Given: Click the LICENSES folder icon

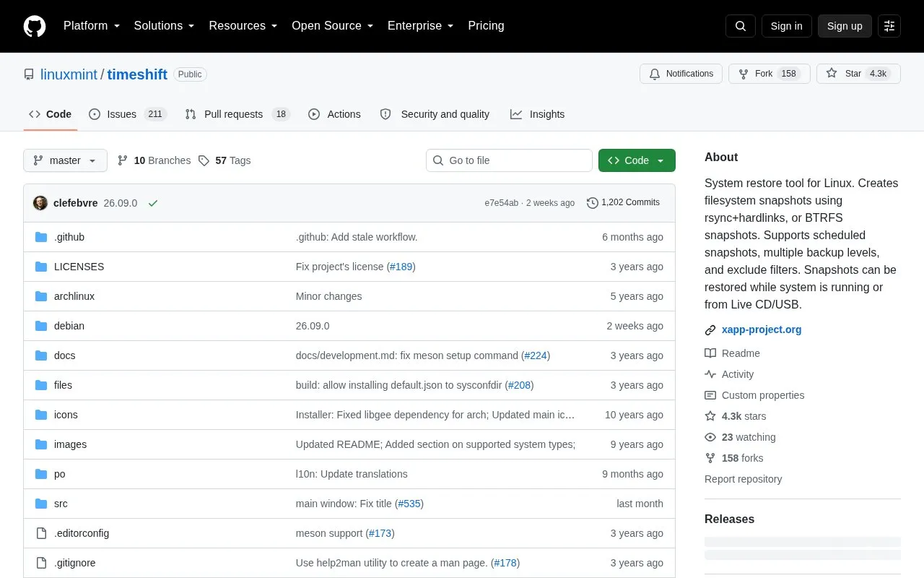Looking at the screenshot, I should [x=41, y=267].
